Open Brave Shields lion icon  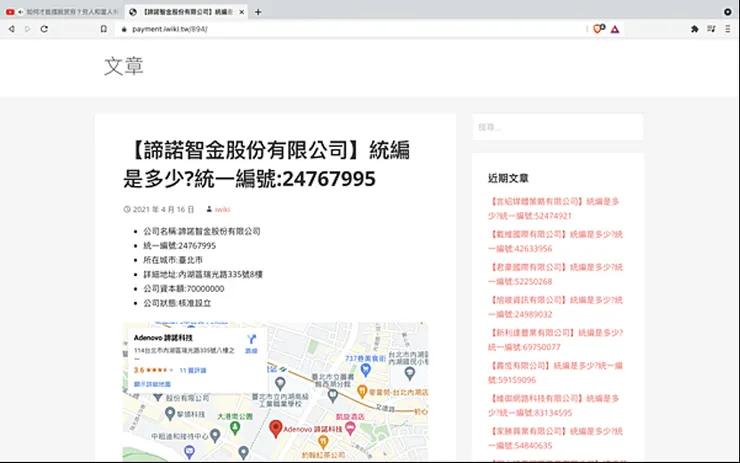[x=598, y=29]
